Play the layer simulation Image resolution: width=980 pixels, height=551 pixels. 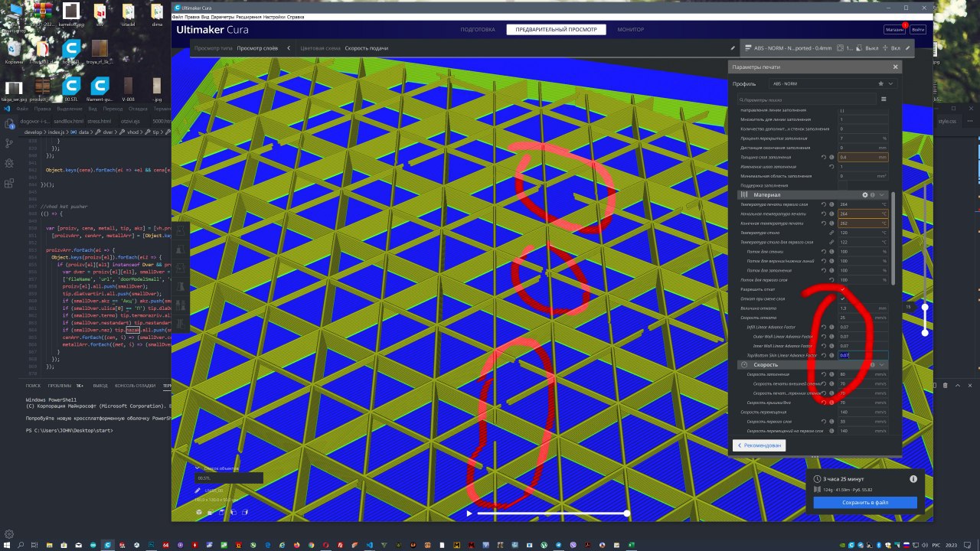[x=469, y=513]
